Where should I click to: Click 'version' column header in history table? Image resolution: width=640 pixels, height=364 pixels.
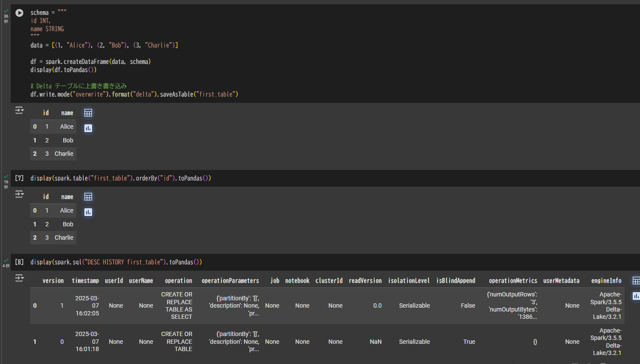pos(53,281)
